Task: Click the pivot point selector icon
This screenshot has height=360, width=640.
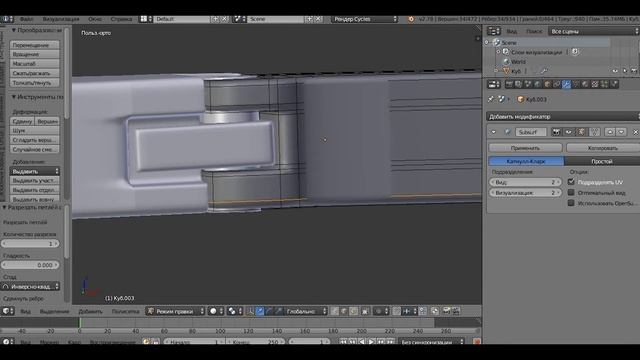Action: coord(231,311)
